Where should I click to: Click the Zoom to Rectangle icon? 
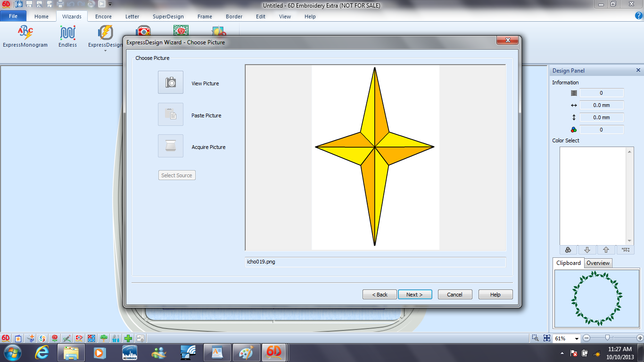pos(535,338)
